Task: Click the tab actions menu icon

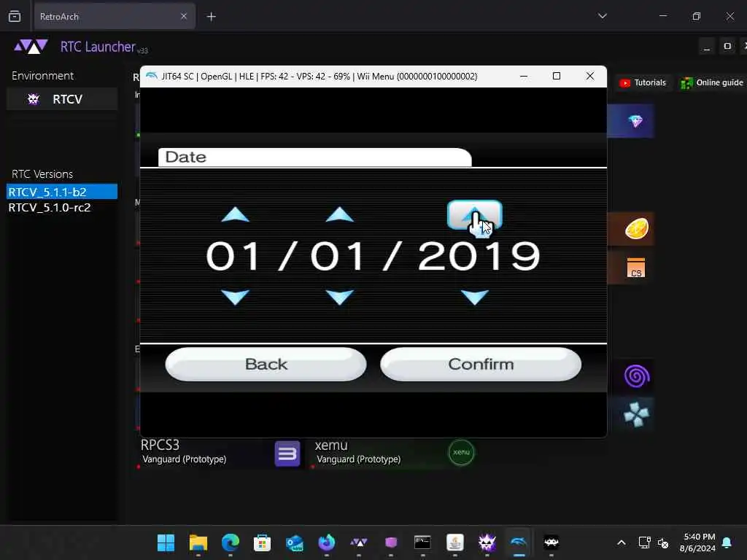Action: click(15, 17)
